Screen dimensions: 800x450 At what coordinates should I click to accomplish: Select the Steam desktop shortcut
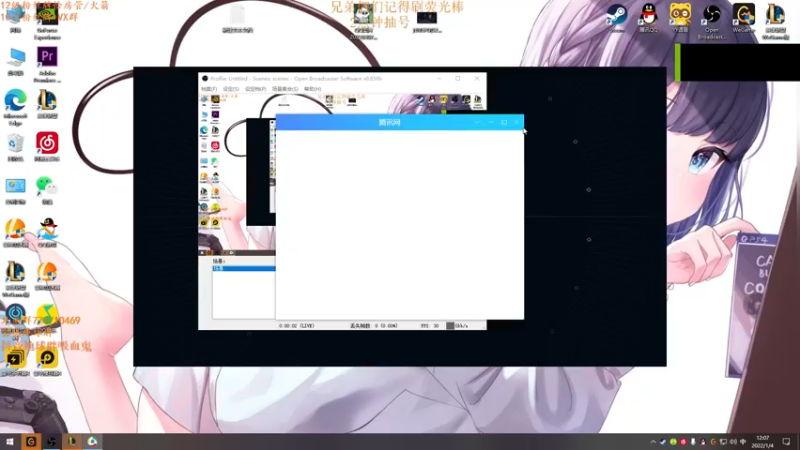point(617,16)
